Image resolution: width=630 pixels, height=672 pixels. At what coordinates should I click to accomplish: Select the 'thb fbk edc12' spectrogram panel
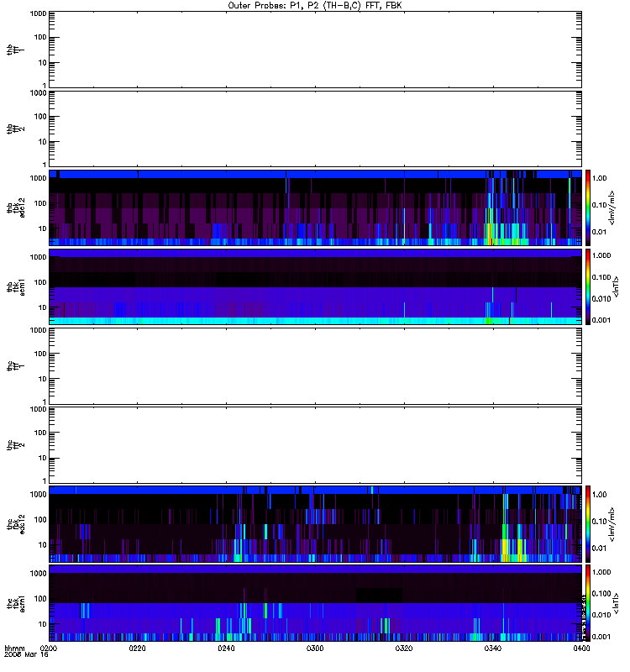(316, 207)
